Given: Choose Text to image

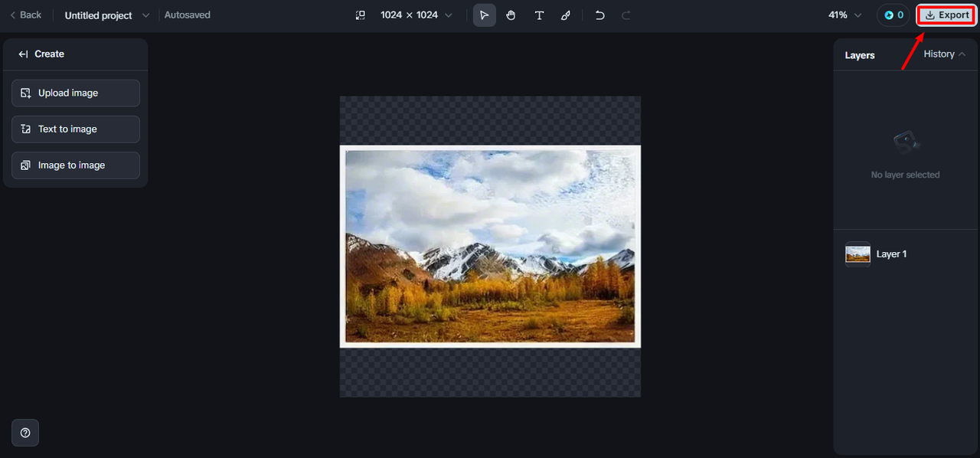Looking at the screenshot, I should point(76,129).
